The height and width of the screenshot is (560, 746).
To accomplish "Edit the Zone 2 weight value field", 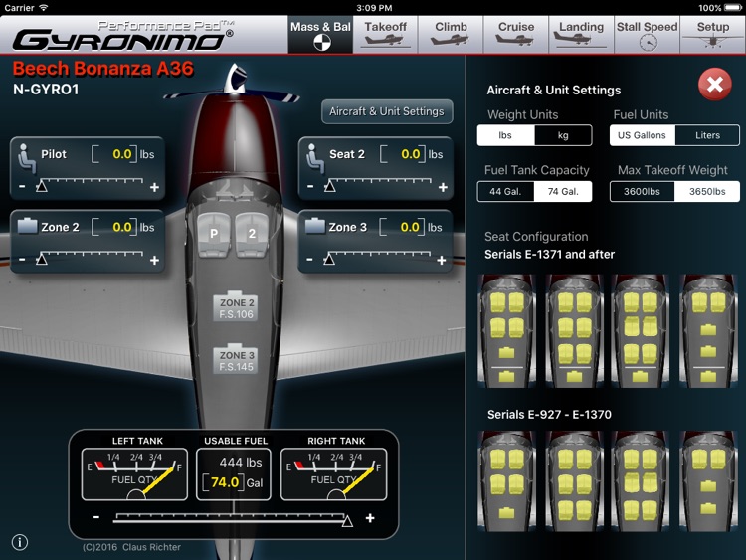I will [x=114, y=227].
